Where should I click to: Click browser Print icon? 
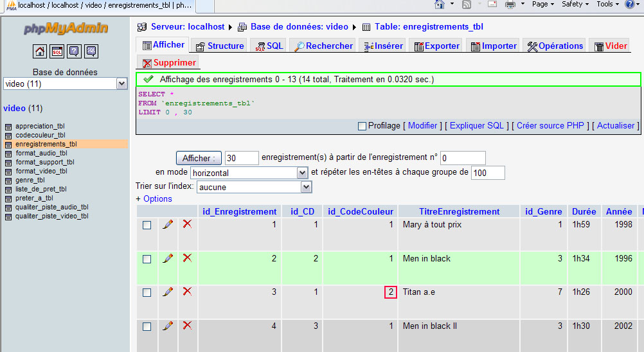(510, 4)
